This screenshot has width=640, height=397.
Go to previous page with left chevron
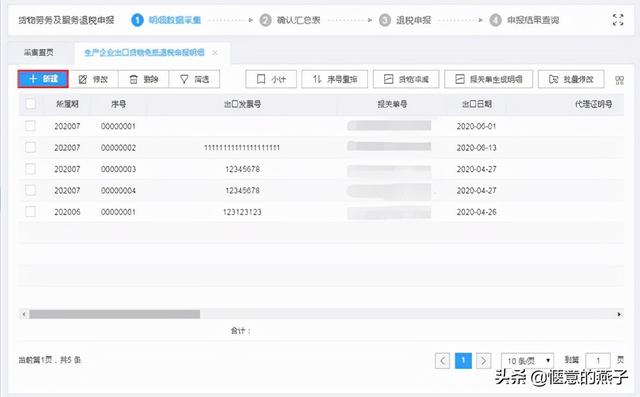point(442,361)
